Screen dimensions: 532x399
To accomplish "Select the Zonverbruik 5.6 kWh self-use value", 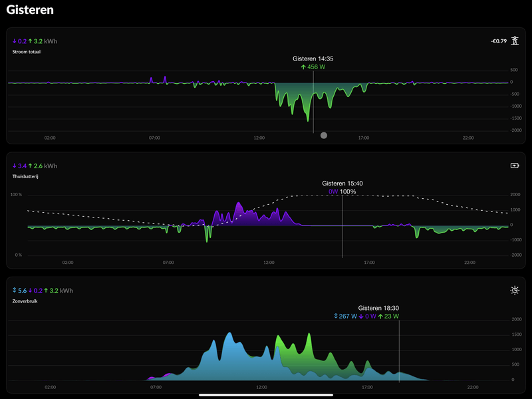I will 20,291.
